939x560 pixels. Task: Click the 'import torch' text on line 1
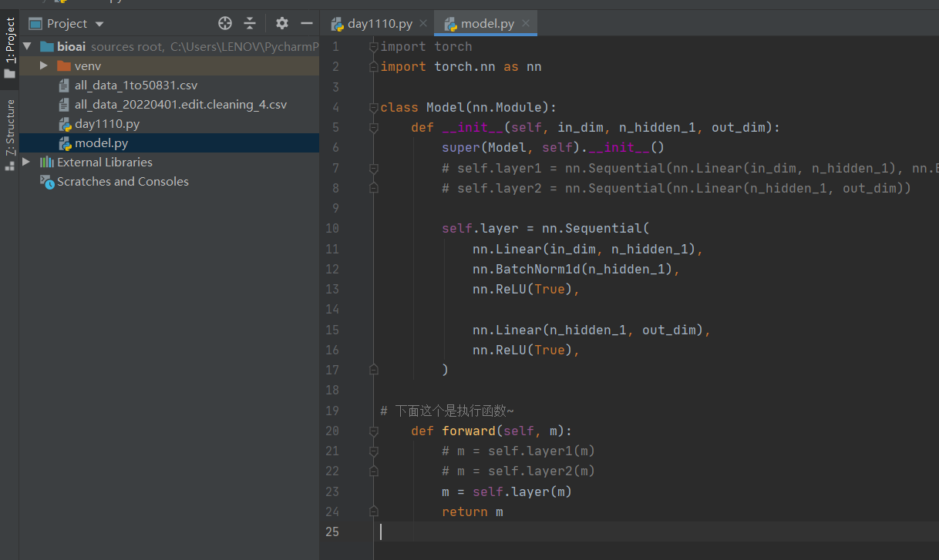426,47
